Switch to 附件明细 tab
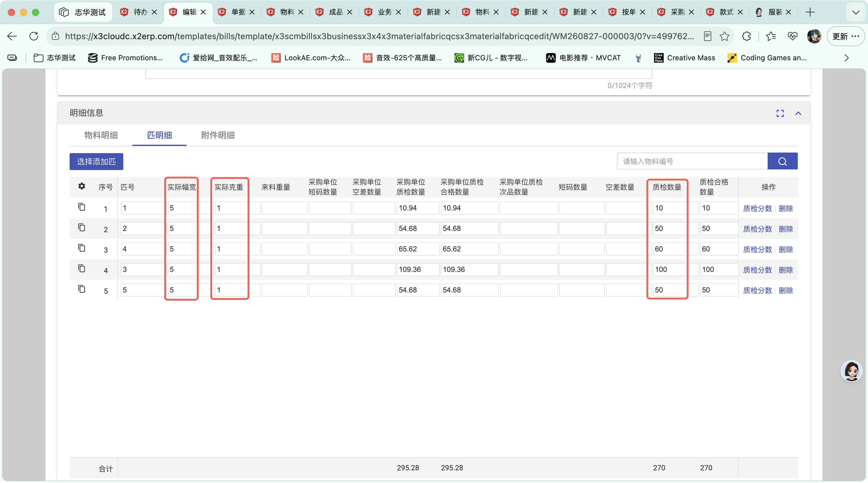The width and height of the screenshot is (868, 483). coord(218,135)
